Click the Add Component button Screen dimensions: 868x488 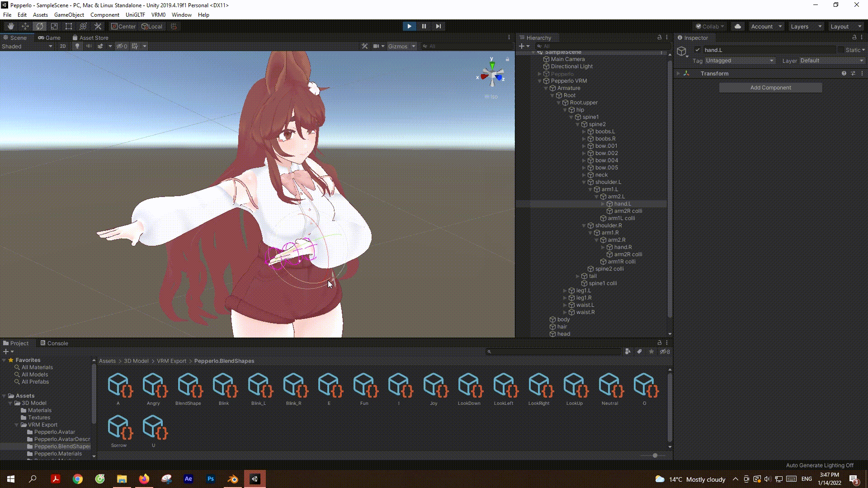coord(770,88)
